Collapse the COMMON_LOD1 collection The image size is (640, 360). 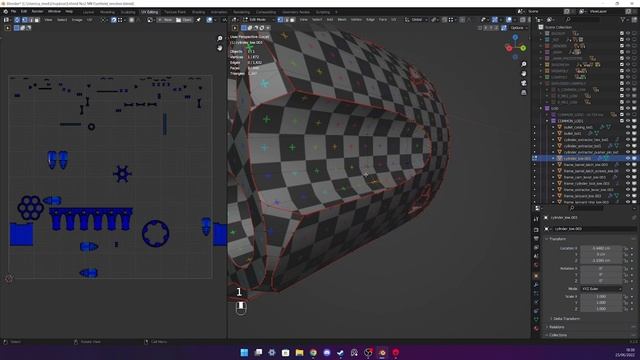[547, 121]
